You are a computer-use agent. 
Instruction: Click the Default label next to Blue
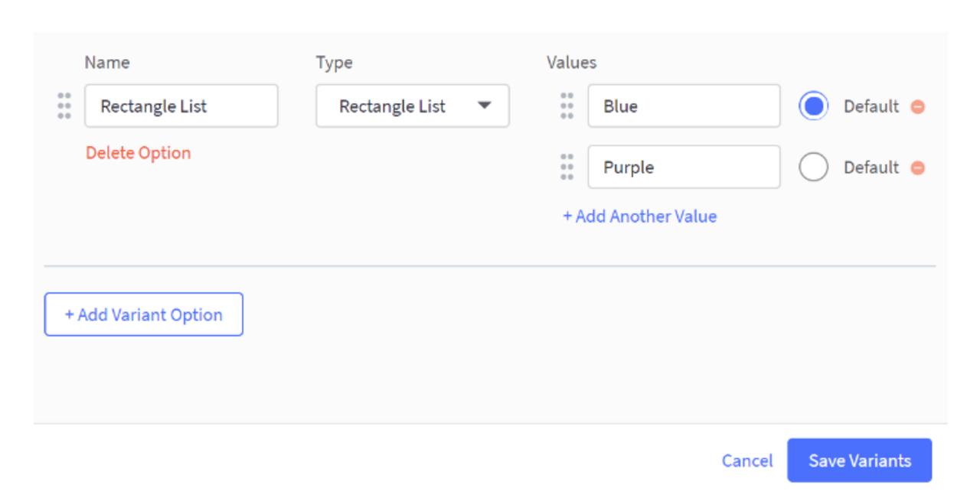(x=871, y=106)
